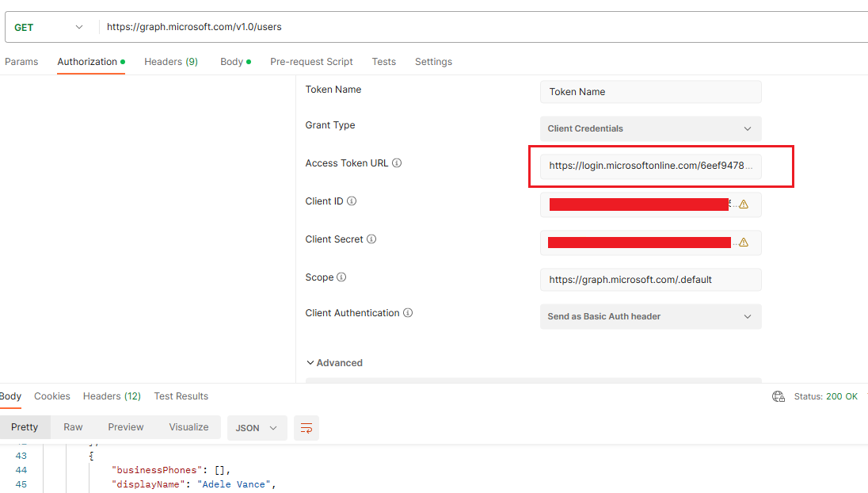
Task: Select the Authorization tab
Action: (x=91, y=62)
